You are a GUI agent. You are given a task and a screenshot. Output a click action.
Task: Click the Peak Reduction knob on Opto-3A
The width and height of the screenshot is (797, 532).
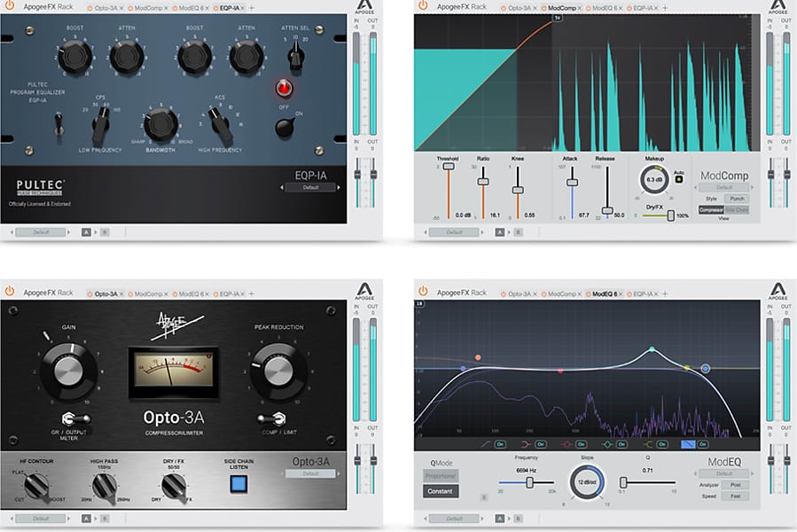[278, 371]
